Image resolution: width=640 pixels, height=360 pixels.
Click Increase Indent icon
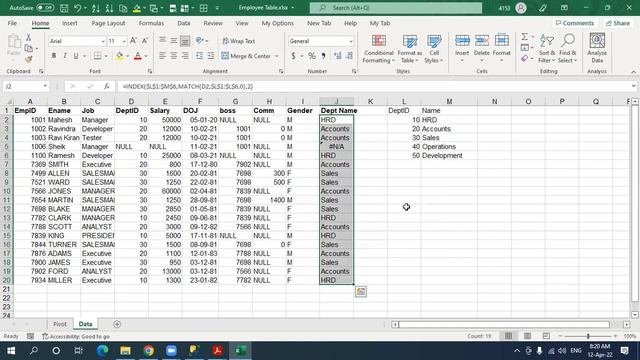(x=211, y=56)
